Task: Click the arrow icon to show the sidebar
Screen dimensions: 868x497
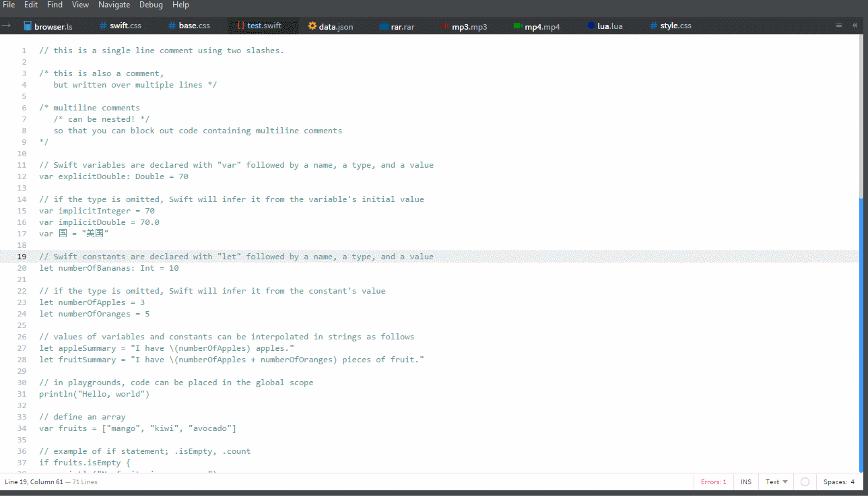Action: pyautogui.click(x=6, y=26)
